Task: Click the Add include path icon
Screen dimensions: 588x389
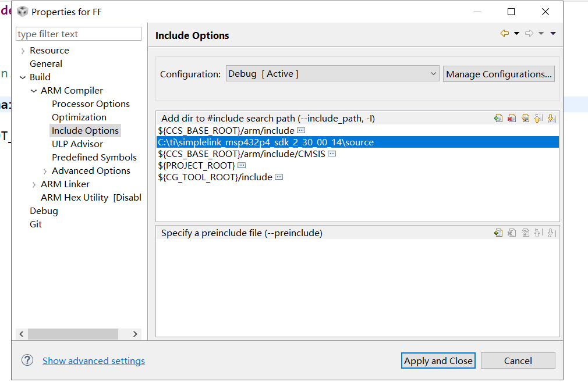Action: [498, 118]
